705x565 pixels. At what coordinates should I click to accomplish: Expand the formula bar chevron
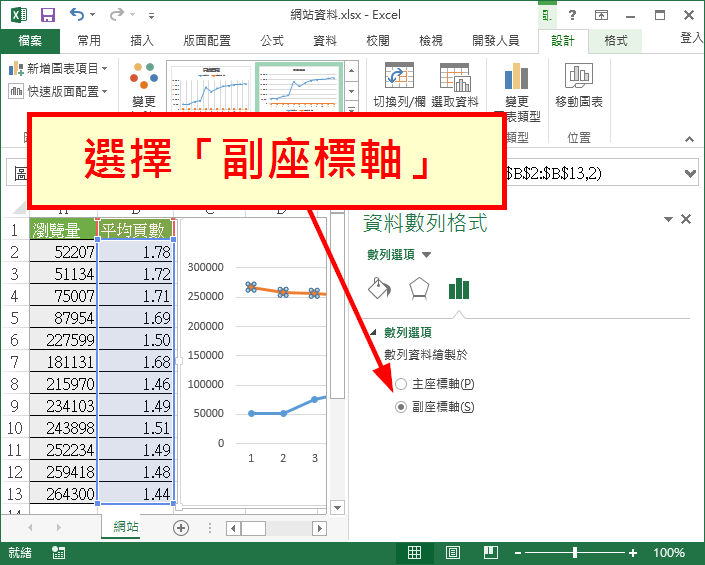(690, 173)
